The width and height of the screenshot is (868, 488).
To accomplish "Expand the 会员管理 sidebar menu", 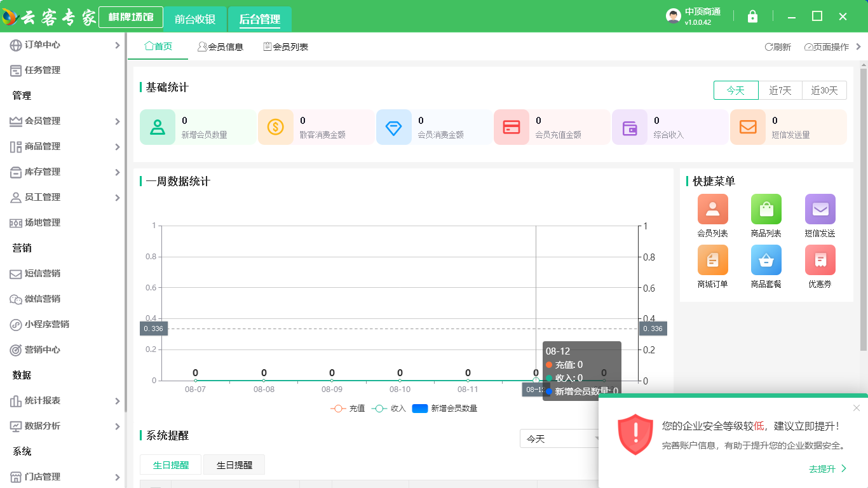I will click(x=64, y=121).
